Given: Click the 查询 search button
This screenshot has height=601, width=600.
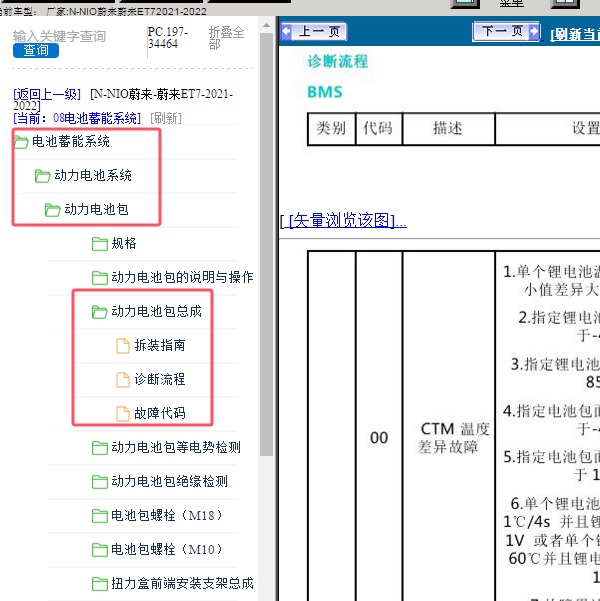Looking at the screenshot, I should tap(36, 50).
